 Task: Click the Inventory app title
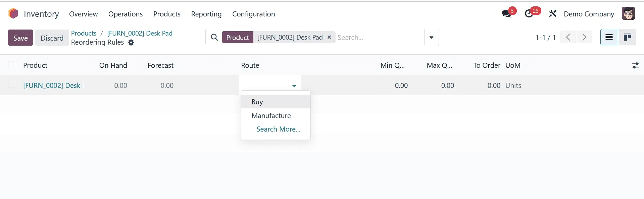tap(41, 14)
